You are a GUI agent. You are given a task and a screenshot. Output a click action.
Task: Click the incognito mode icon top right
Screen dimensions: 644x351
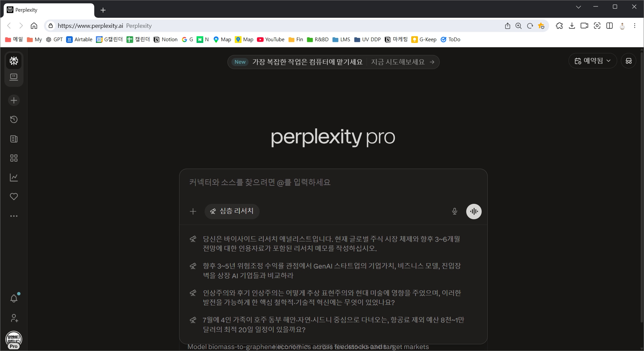[x=629, y=61]
